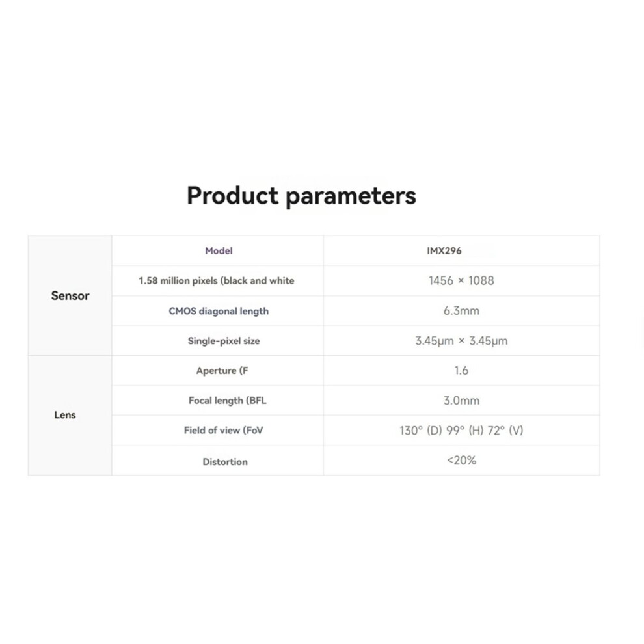Click the Field of view (FoV label

coord(223,431)
